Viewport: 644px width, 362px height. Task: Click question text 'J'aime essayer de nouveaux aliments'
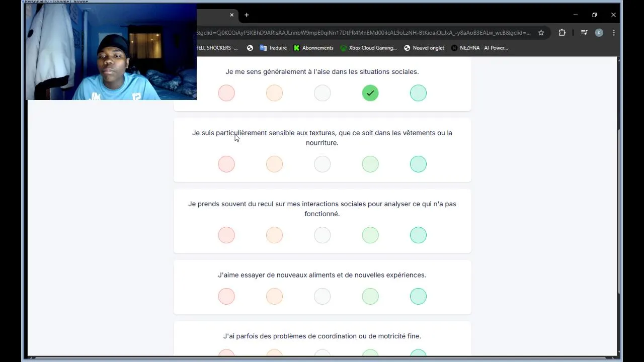(x=322, y=275)
